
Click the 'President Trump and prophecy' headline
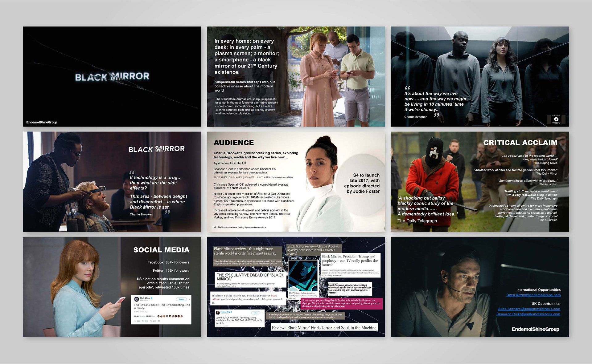point(350,261)
